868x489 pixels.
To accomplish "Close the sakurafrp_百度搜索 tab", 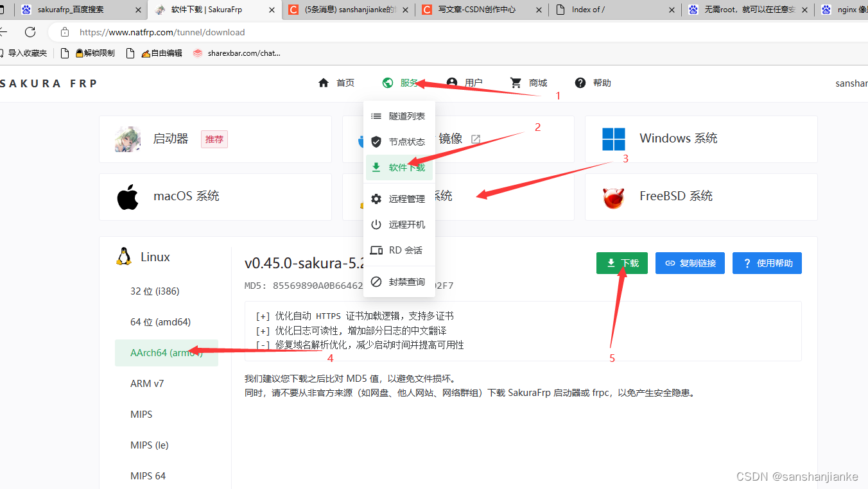I will (138, 10).
